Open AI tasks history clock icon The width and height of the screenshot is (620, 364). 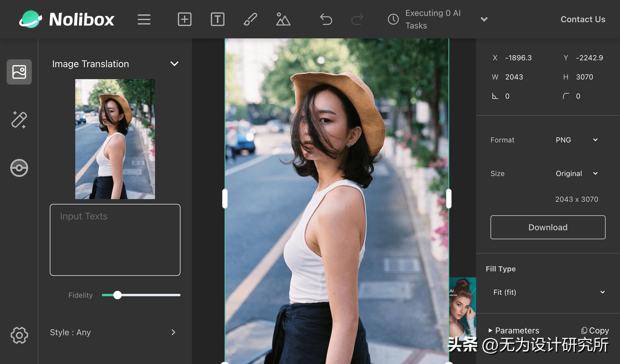[393, 19]
